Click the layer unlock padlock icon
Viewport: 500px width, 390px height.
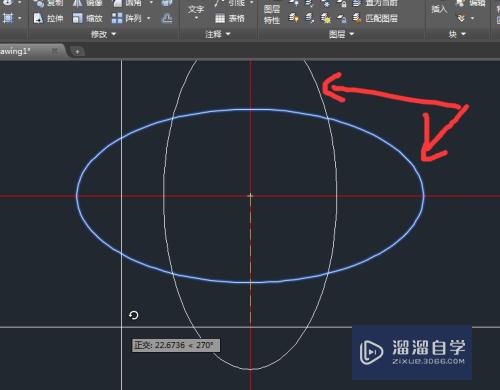[x=342, y=18]
